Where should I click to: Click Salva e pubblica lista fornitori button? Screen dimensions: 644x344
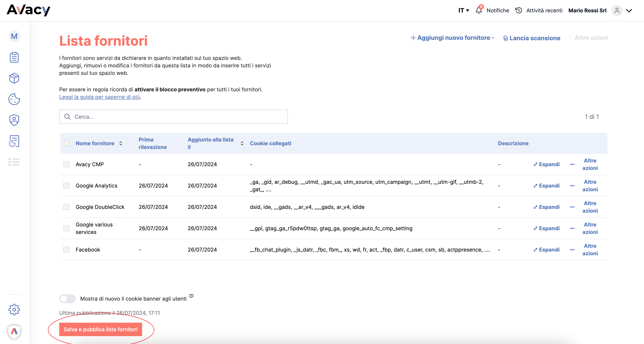tap(100, 330)
